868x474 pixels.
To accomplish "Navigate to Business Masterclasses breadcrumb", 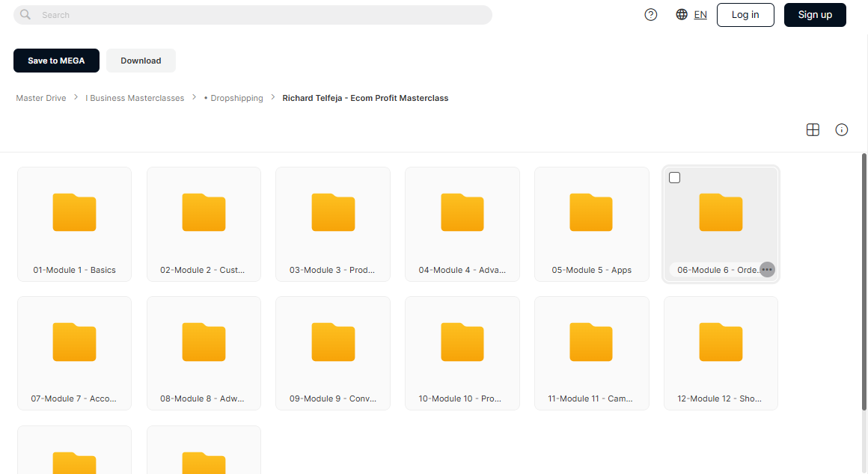I will [135, 98].
